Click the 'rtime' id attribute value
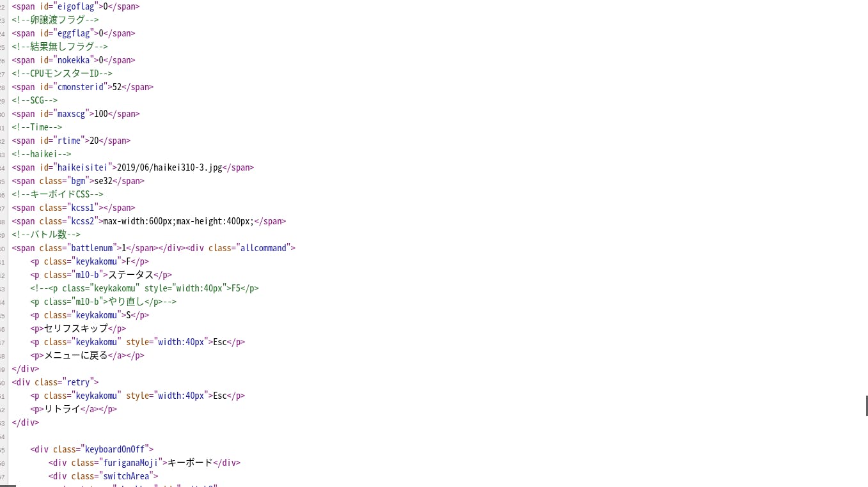Screen dimensions: 868x487 (x=68, y=141)
